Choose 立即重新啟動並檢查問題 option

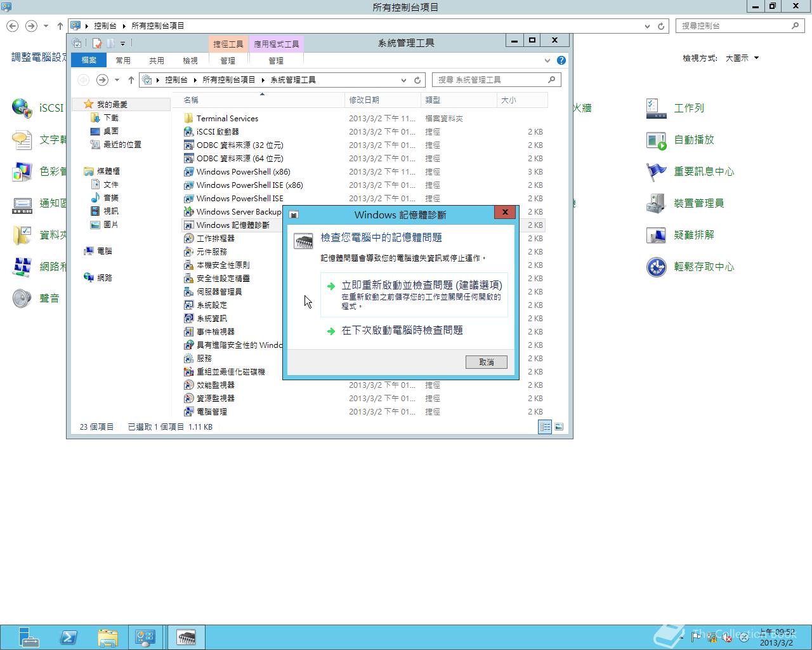(x=414, y=295)
